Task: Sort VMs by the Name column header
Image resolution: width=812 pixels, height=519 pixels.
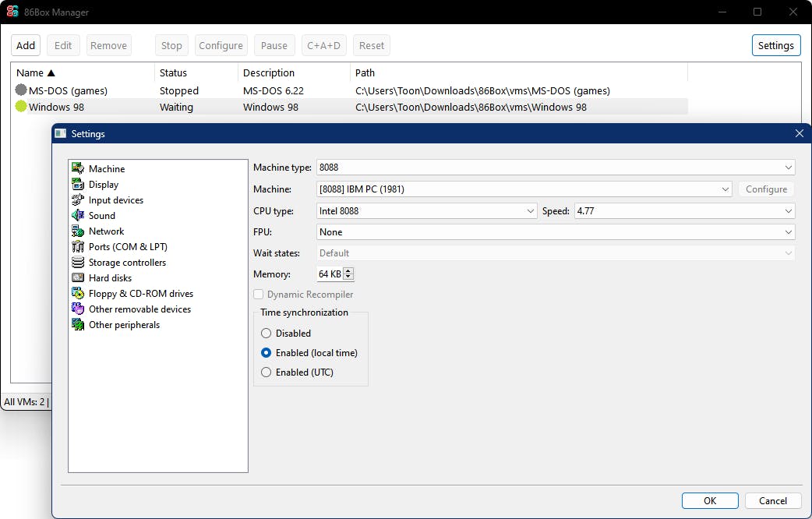Action: (83, 72)
